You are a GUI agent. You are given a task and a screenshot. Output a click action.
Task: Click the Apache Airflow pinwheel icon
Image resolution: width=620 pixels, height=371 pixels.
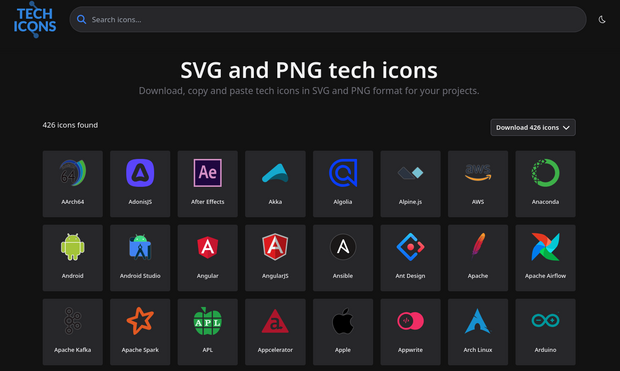(x=545, y=247)
